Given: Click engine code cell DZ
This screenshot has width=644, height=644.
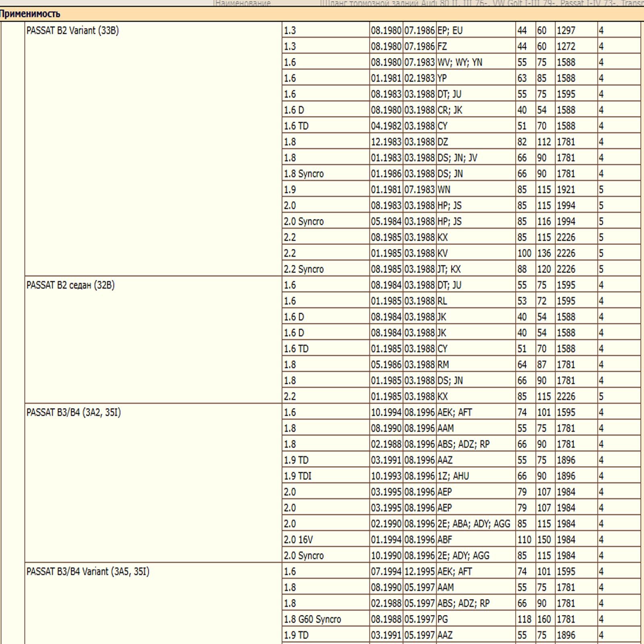Looking at the screenshot, I should [x=476, y=142].
